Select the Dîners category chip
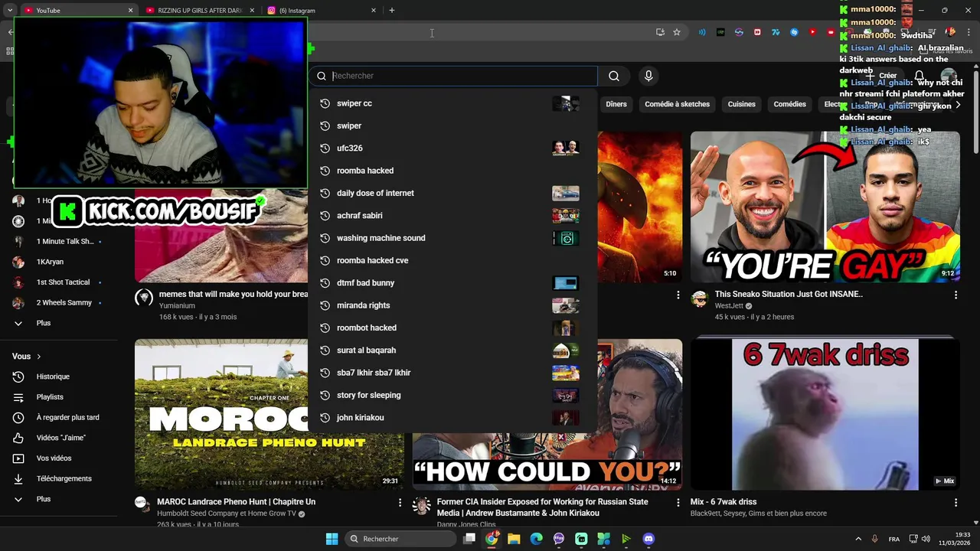 (x=616, y=104)
